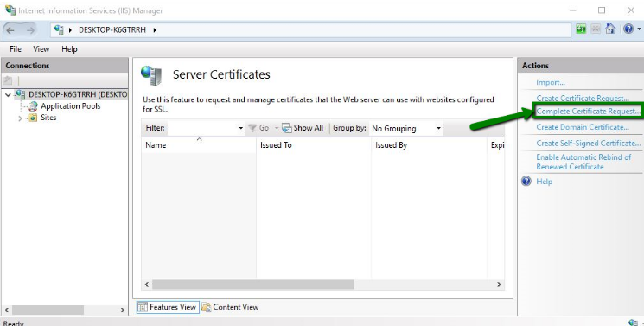
Task: Click certificate list scroll left arrow
Action: tap(147, 284)
